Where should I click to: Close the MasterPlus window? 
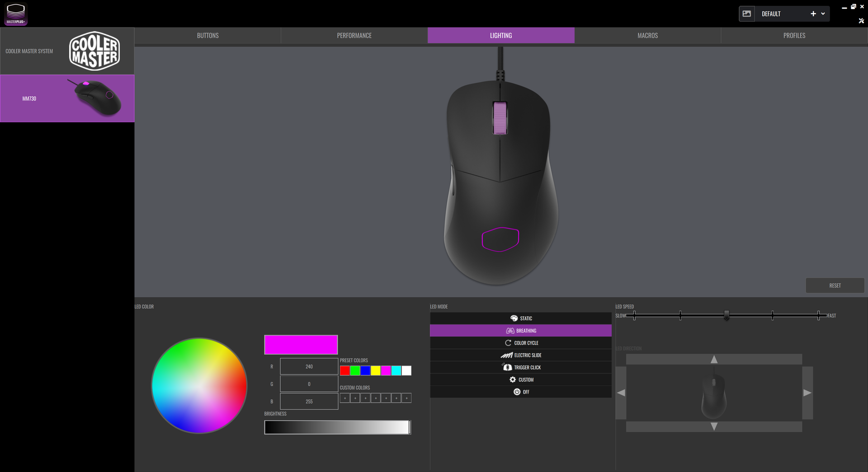[862, 7]
